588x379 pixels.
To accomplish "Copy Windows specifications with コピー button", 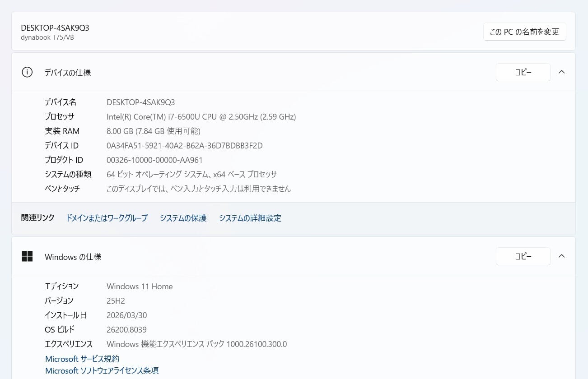I will pos(523,256).
